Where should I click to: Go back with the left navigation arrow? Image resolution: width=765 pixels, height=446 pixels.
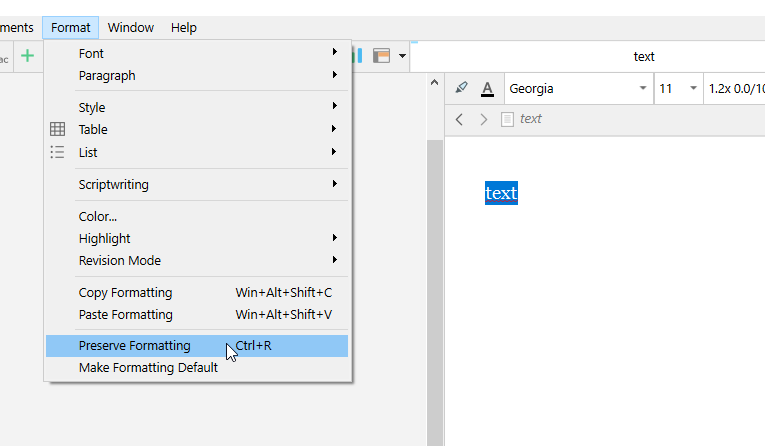(459, 119)
